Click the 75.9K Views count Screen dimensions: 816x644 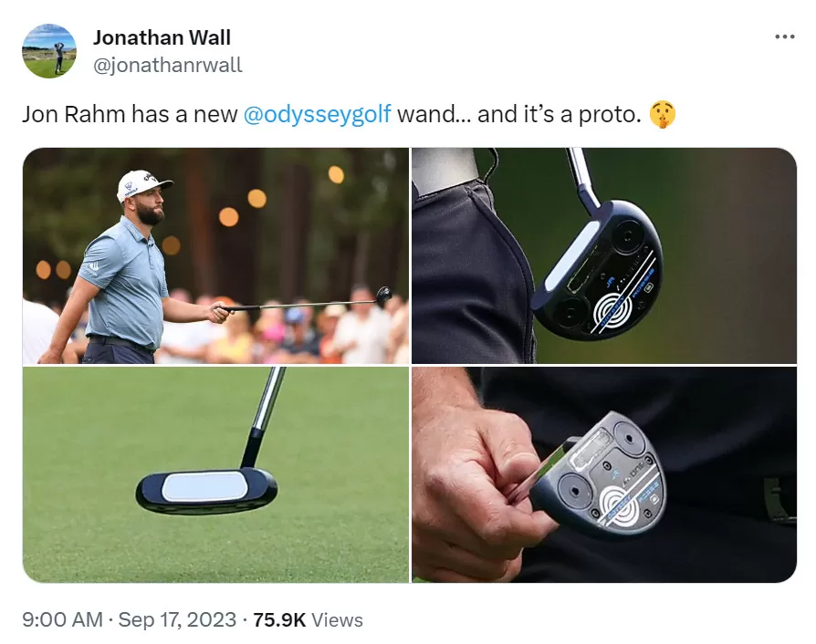click(309, 620)
